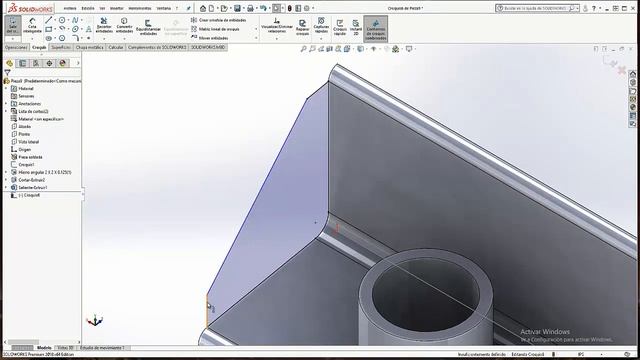Open dropdown next to Matriz lineal de croquis
The width and height of the screenshot is (640, 360).
coord(256,29)
